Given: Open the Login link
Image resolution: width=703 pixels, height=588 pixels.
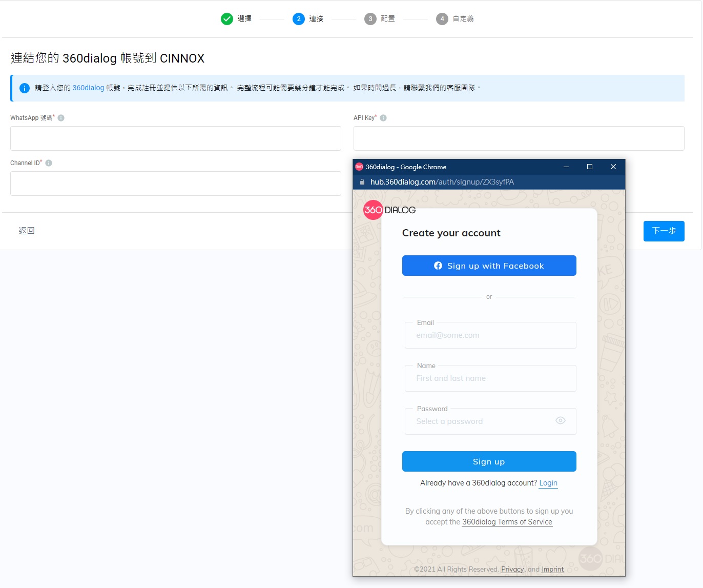Looking at the screenshot, I should (548, 483).
